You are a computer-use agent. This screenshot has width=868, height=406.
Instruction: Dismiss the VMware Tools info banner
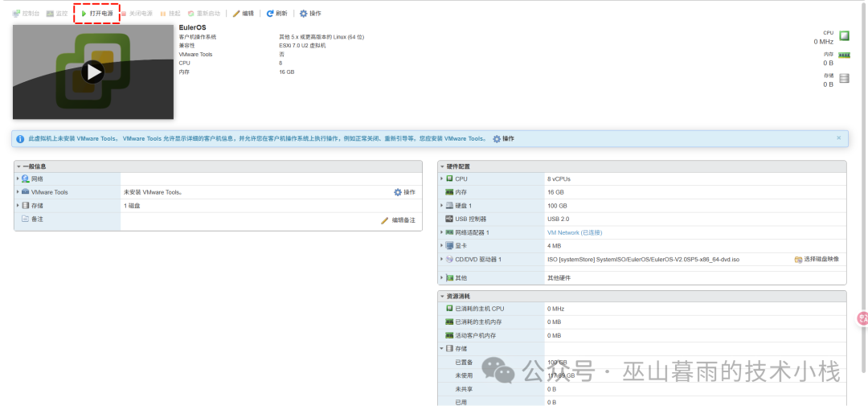838,137
